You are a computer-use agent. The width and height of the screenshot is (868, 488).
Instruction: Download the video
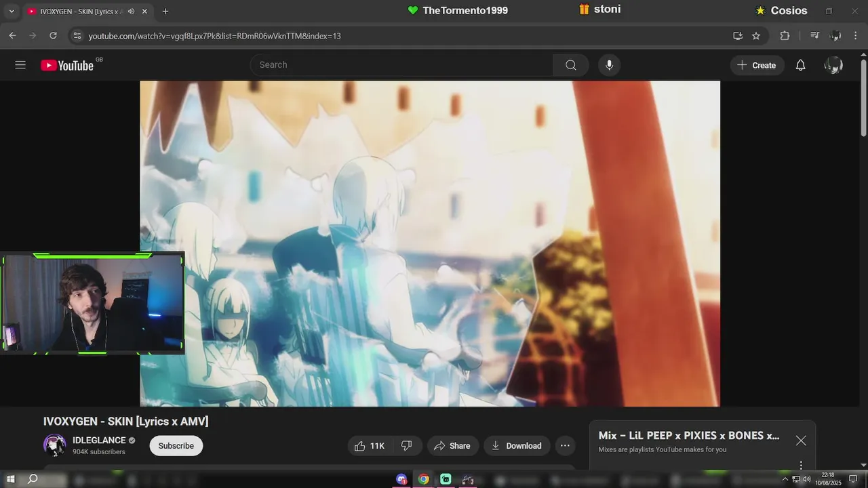(517, 446)
